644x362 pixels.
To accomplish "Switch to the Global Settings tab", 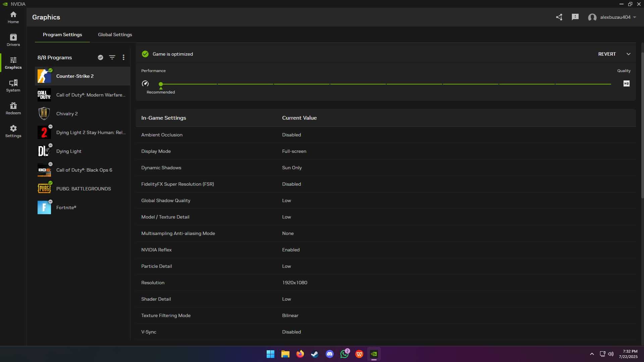I will pyautogui.click(x=115, y=35).
